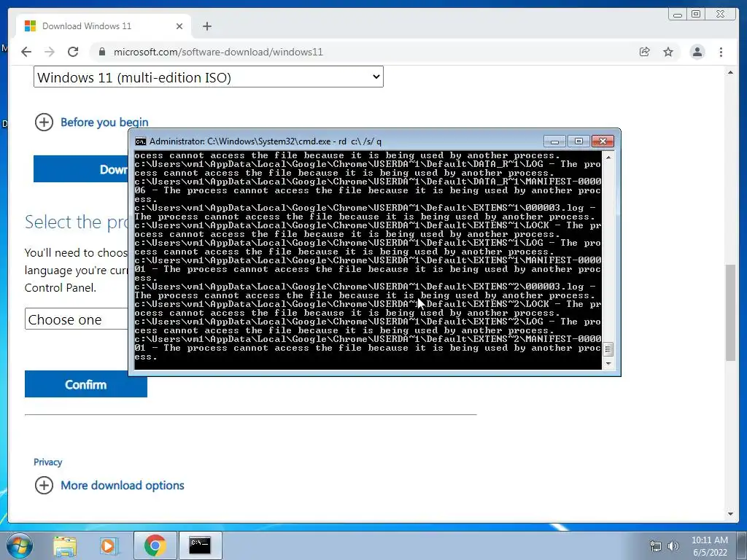Open the Choose one language dropdown

tap(76, 319)
